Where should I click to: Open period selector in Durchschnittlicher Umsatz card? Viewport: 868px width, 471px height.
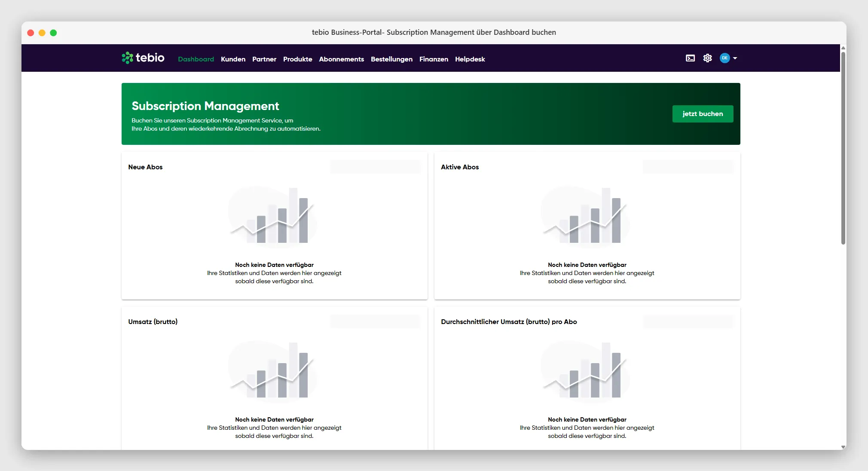tap(688, 321)
